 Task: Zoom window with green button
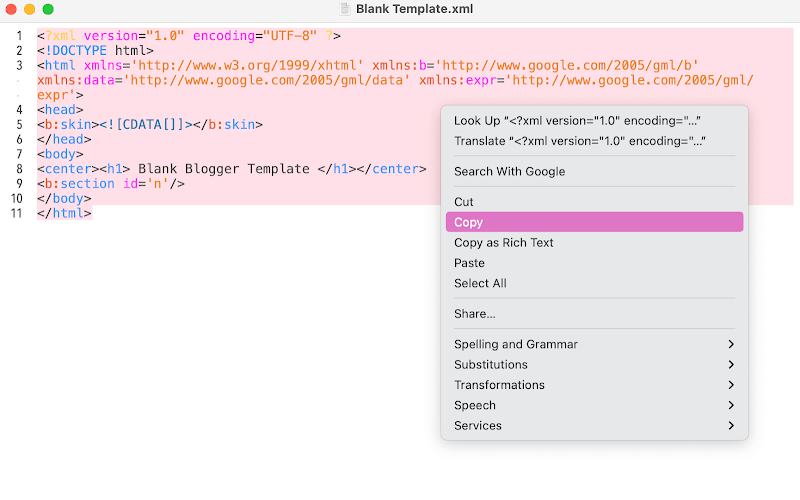[48, 9]
